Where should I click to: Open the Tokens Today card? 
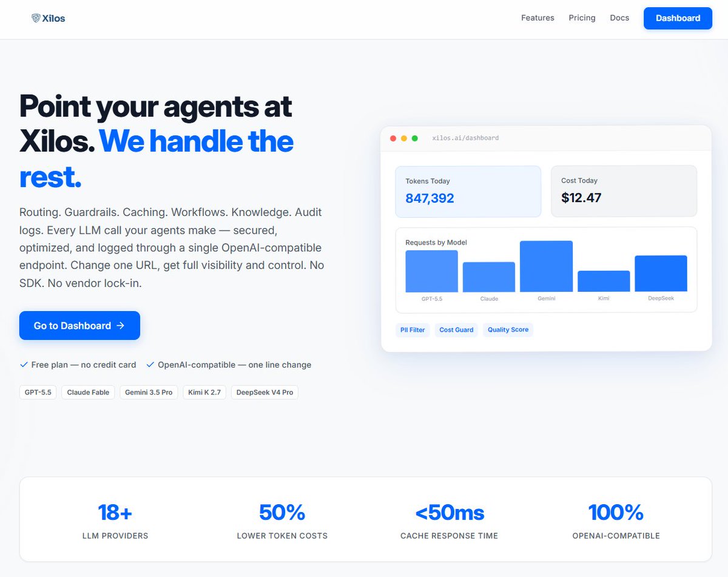pyautogui.click(x=468, y=192)
